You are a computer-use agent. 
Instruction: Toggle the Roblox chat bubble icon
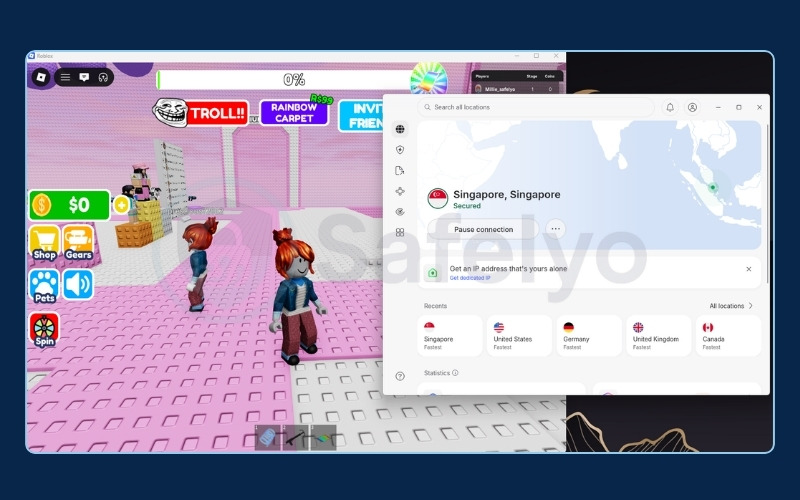coord(84,77)
